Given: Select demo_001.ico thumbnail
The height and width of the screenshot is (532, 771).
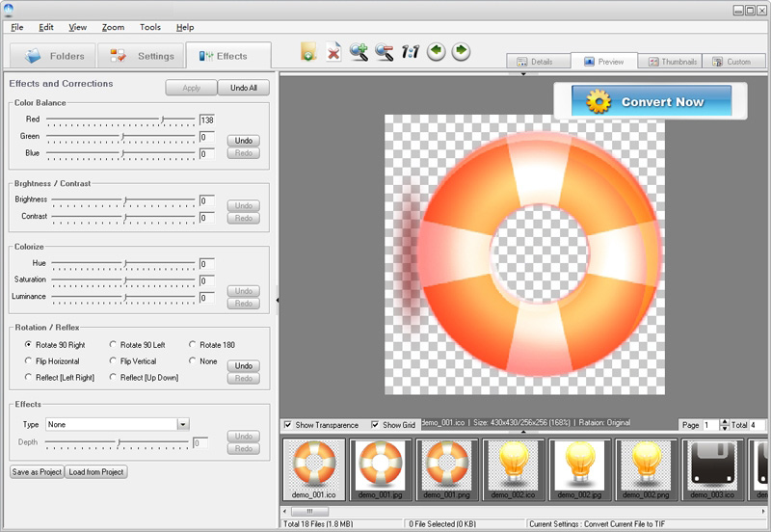Looking at the screenshot, I should pyautogui.click(x=314, y=469).
